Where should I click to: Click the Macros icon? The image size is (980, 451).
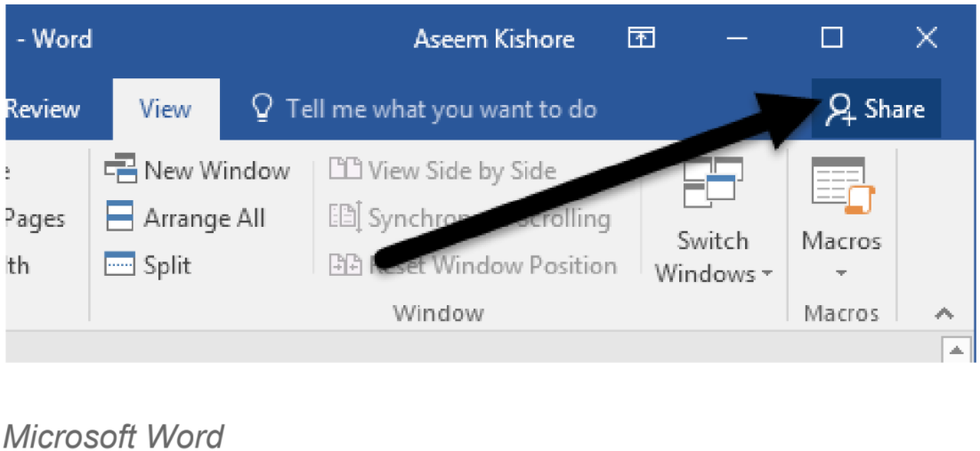coord(843,186)
